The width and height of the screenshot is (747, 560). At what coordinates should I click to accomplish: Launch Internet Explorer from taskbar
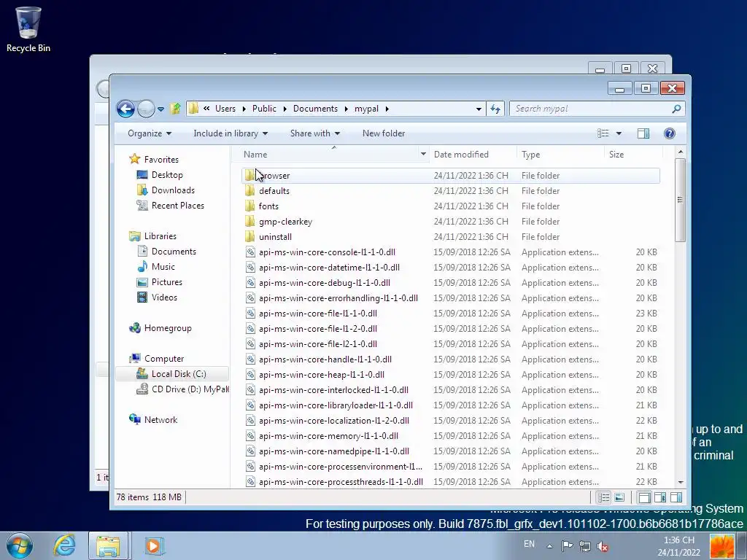coord(64,545)
